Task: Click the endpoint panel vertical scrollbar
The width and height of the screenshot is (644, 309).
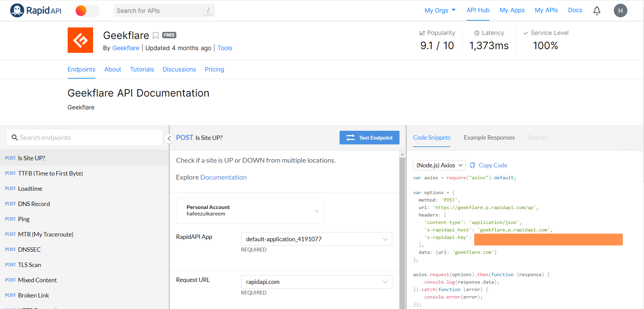Action: click(402, 230)
